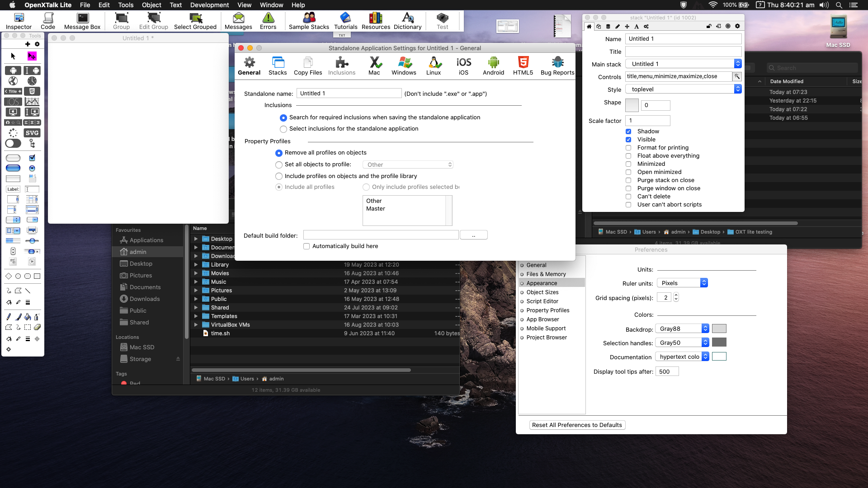Switch to the Copy Files tab
This screenshot has width=868, height=488.
click(x=308, y=66)
